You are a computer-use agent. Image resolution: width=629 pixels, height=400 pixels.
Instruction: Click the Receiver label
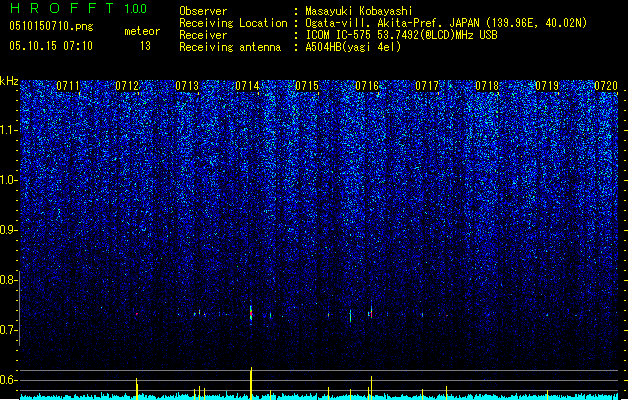tap(203, 35)
